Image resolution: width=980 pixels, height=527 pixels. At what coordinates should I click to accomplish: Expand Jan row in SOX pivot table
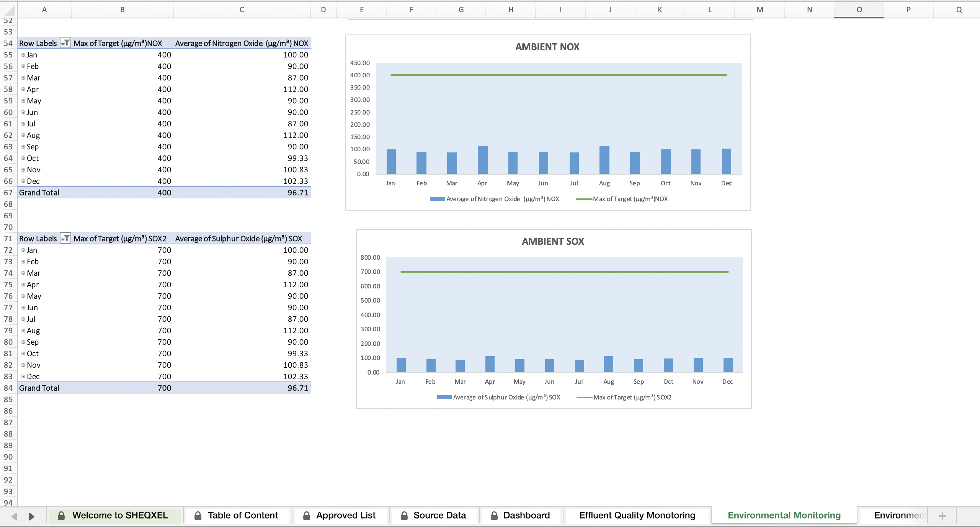(23, 250)
